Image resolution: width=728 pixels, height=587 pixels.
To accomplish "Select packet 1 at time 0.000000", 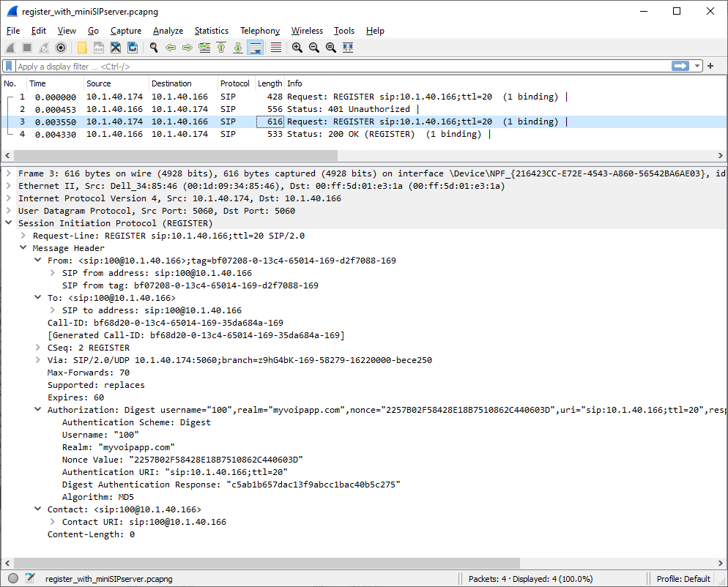I will click(363, 97).
